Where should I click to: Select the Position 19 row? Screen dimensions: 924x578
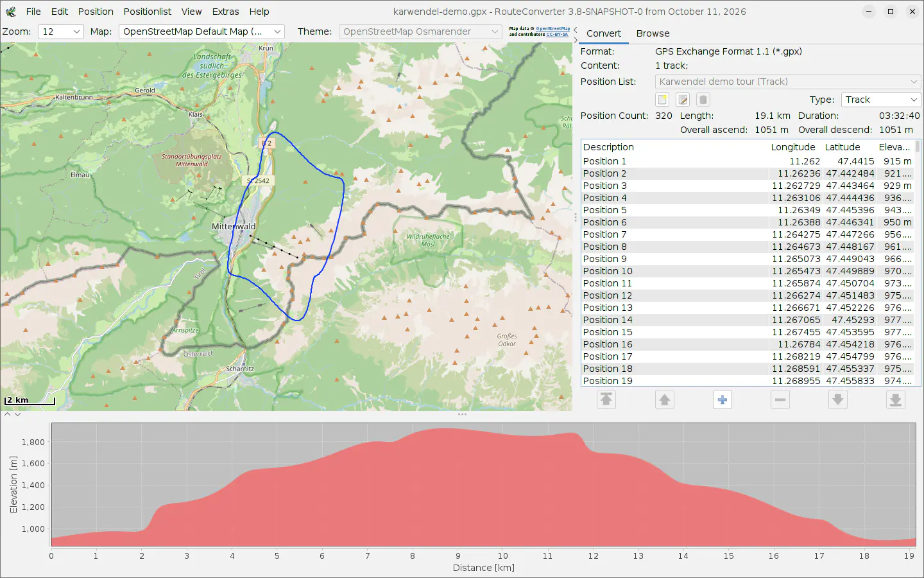tap(748, 381)
